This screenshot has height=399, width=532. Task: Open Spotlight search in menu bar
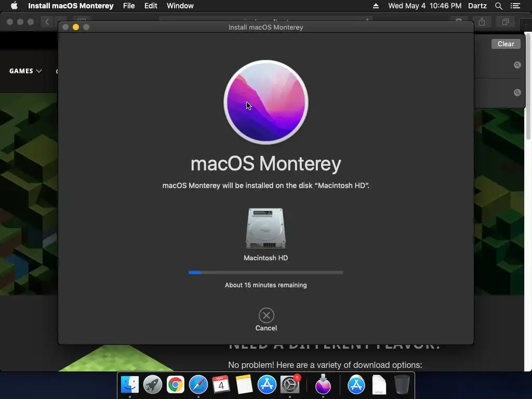click(x=498, y=6)
